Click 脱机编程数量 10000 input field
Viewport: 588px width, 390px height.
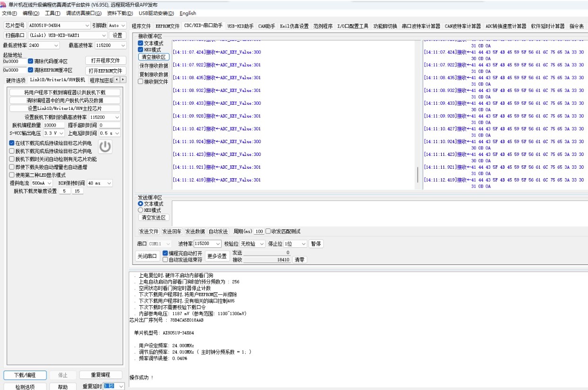pyautogui.click(x=53, y=125)
